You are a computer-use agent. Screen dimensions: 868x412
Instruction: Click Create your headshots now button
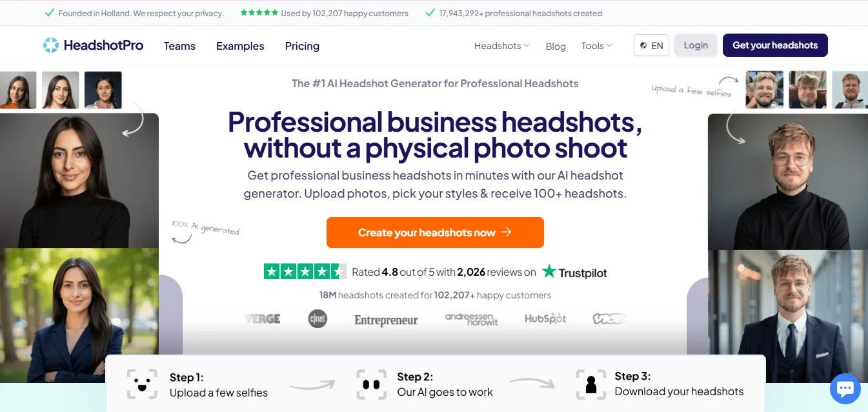click(435, 232)
